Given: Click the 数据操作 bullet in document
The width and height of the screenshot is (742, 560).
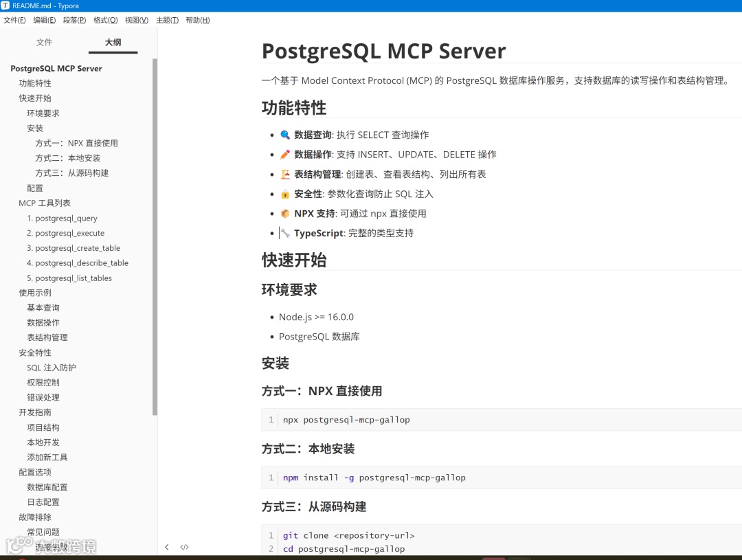Looking at the screenshot, I should (x=388, y=155).
